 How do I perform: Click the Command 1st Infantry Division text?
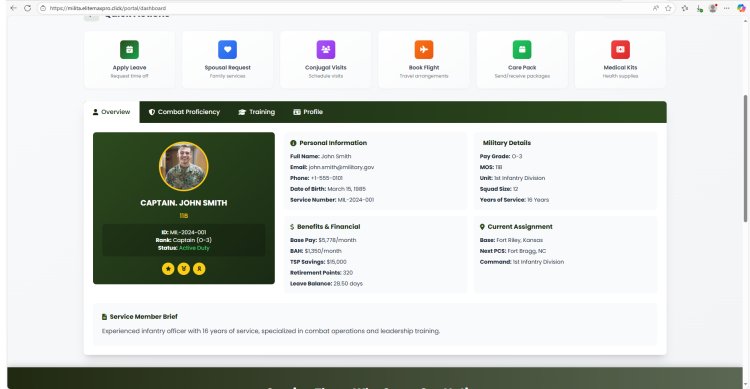(539, 262)
